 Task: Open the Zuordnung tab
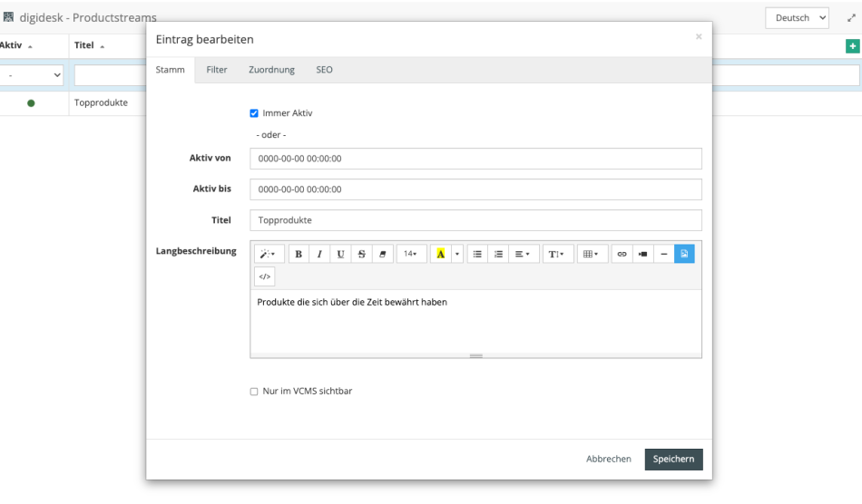tap(271, 70)
